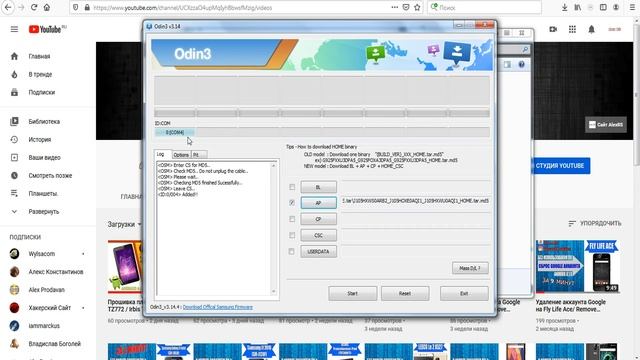Viewport: 640px width, 360px height.
Task: Click the browser Back arrow
Action: point(8,7)
